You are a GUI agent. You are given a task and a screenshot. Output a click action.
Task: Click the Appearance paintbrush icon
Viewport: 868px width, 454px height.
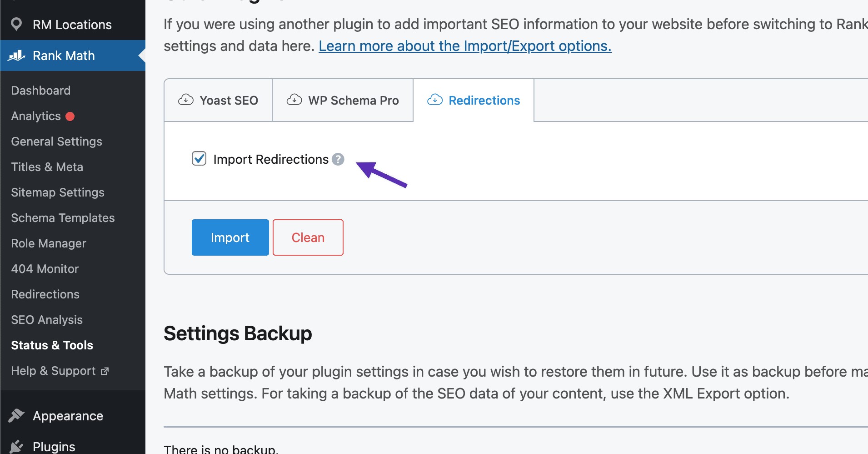coord(16,415)
